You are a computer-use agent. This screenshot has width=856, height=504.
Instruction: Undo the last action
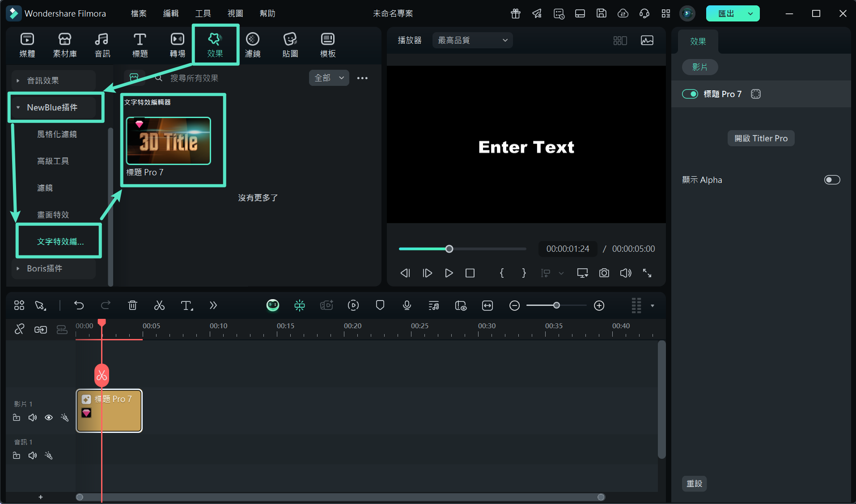point(79,305)
